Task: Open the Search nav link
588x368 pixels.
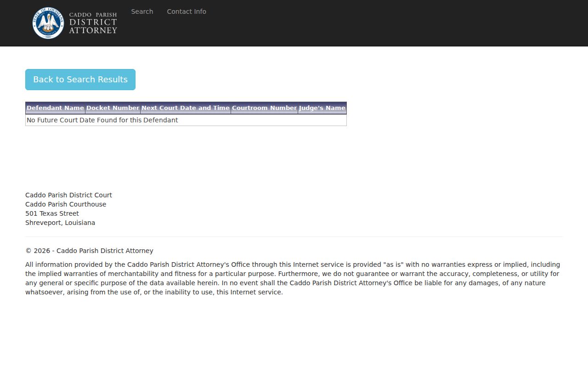Action: click(x=142, y=11)
